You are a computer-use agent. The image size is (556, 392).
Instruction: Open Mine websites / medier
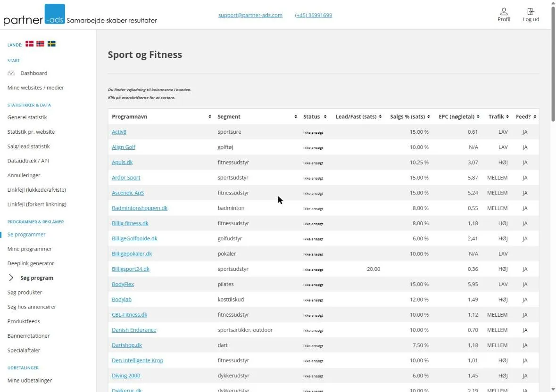pos(35,88)
